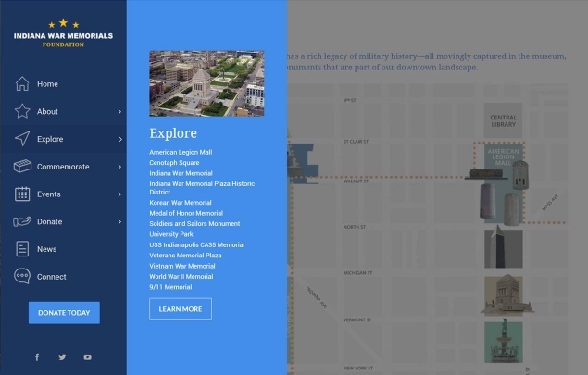Viewport: 588px width, 375px height.
Task: Click the St Clair St label on map
Action: (356, 142)
